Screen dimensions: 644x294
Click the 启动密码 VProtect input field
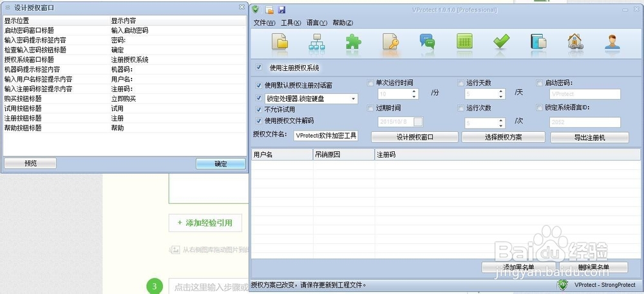pos(585,94)
